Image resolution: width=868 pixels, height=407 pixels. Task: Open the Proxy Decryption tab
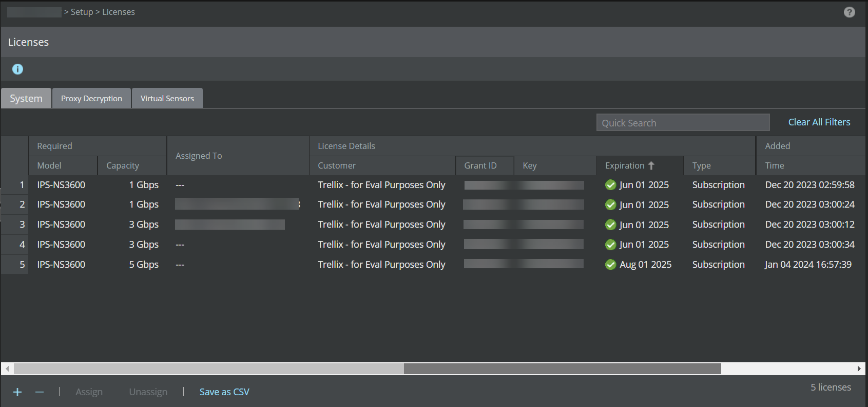pyautogui.click(x=91, y=98)
